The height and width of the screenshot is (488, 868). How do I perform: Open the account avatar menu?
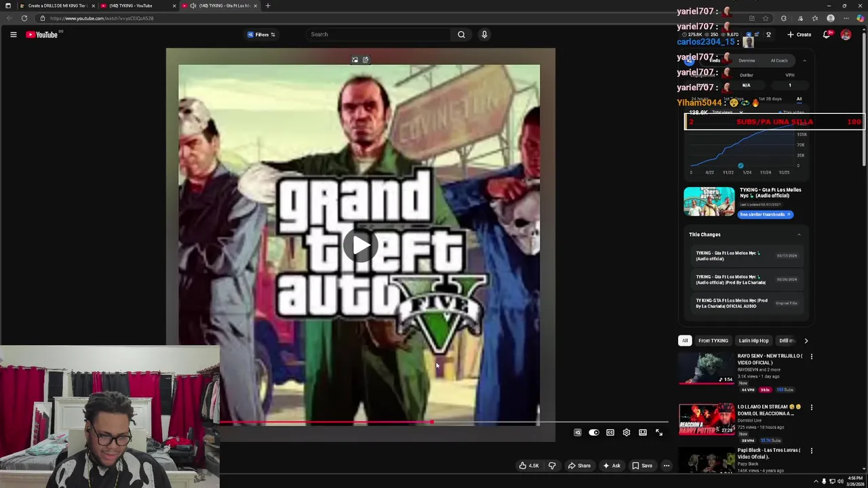(846, 35)
